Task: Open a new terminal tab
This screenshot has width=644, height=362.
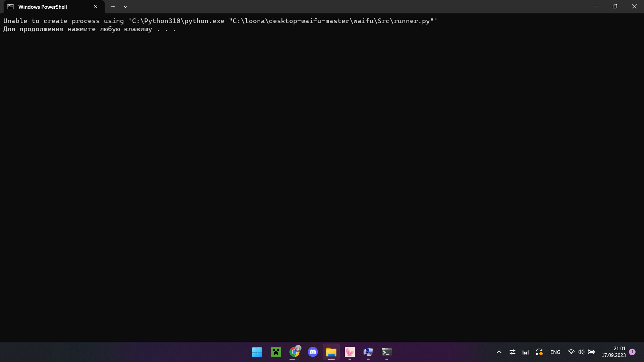Action: point(113,6)
